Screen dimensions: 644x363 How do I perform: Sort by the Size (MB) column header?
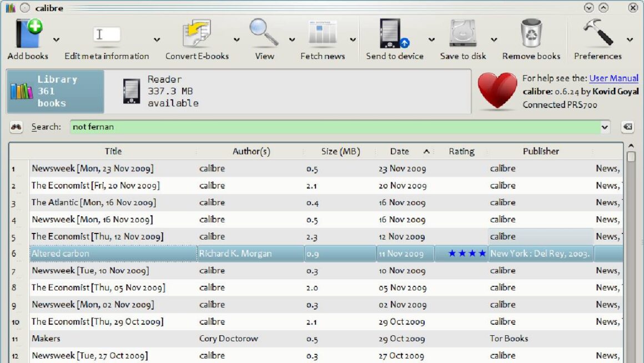tap(340, 151)
